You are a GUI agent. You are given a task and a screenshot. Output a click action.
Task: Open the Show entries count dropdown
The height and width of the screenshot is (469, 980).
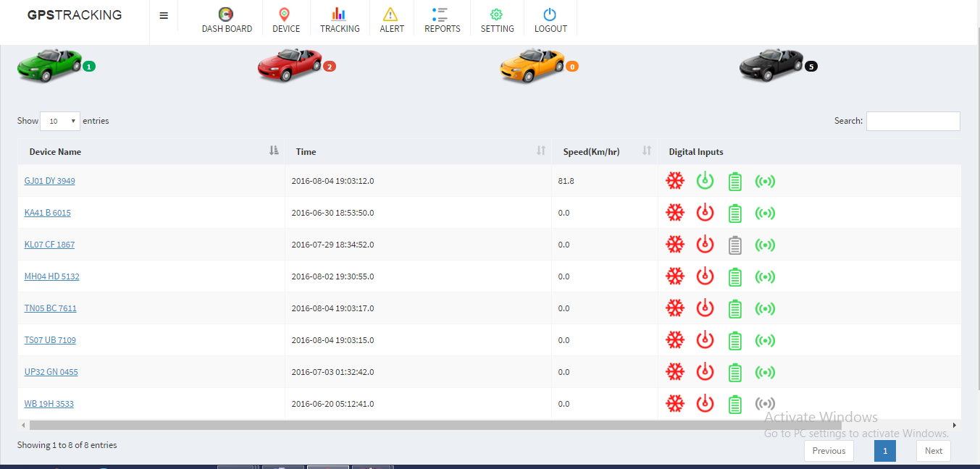pyautogui.click(x=60, y=122)
